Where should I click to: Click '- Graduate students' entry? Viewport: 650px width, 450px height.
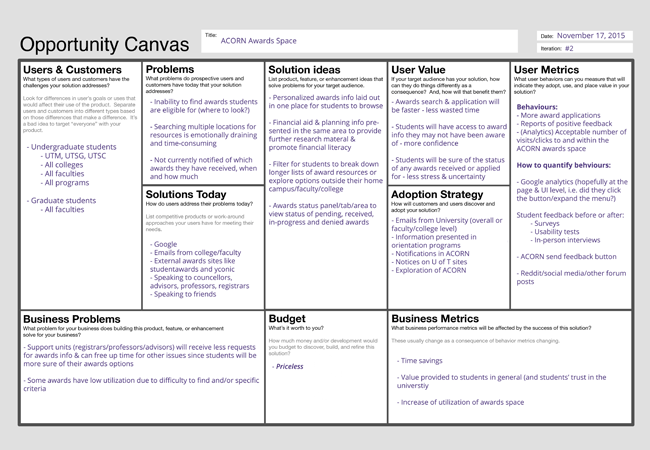[61, 201]
